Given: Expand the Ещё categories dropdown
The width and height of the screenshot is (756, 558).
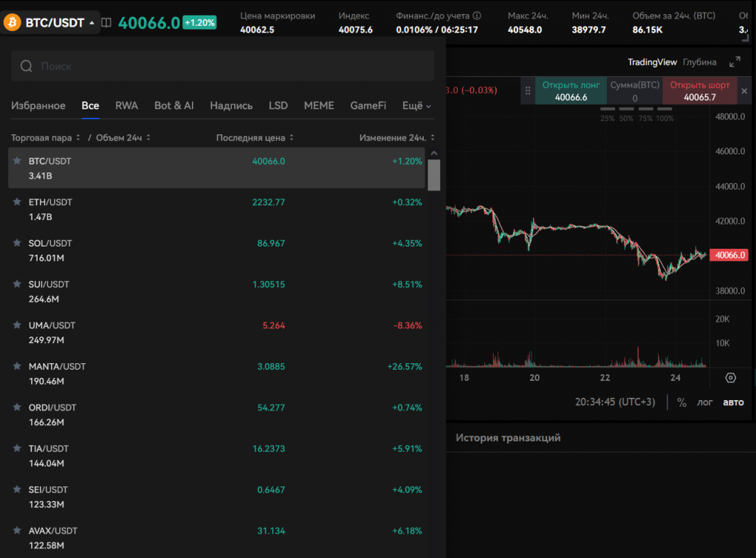Looking at the screenshot, I should coord(416,106).
